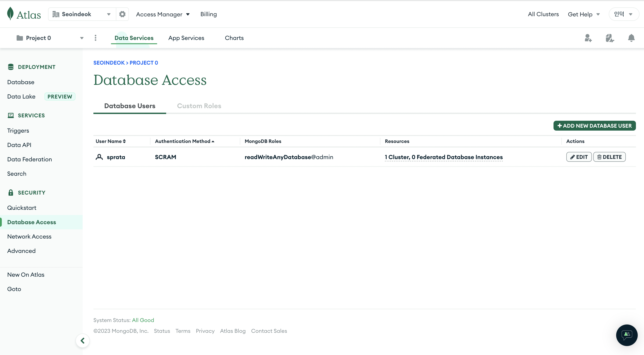Select the Database Users tab

(130, 106)
